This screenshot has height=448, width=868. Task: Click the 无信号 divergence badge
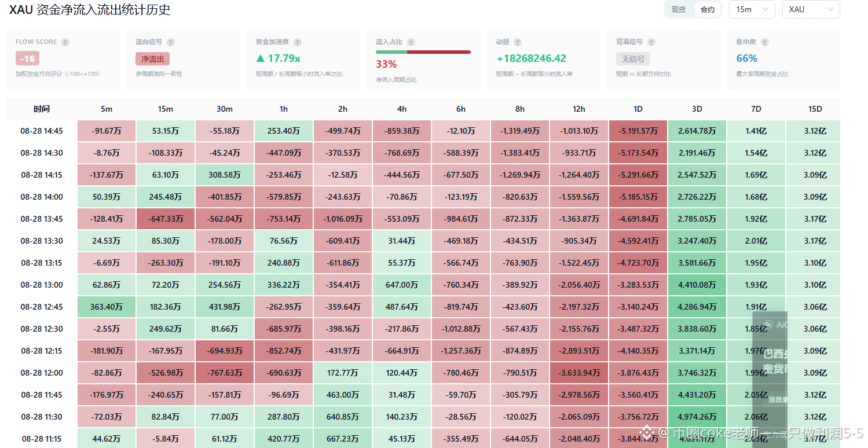pyautogui.click(x=633, y=58)
